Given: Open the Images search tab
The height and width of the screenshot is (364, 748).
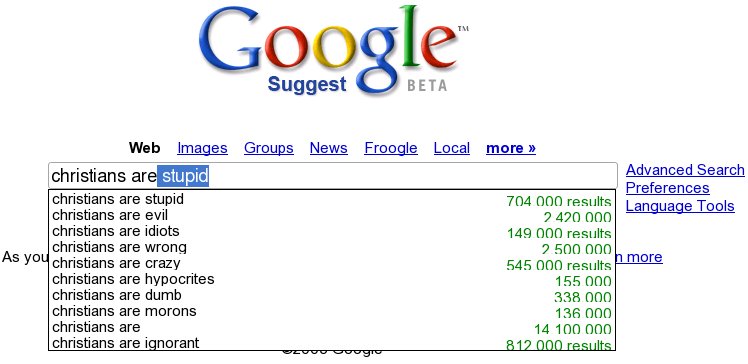Looking at the screenshot, I should tap(202, 148).
